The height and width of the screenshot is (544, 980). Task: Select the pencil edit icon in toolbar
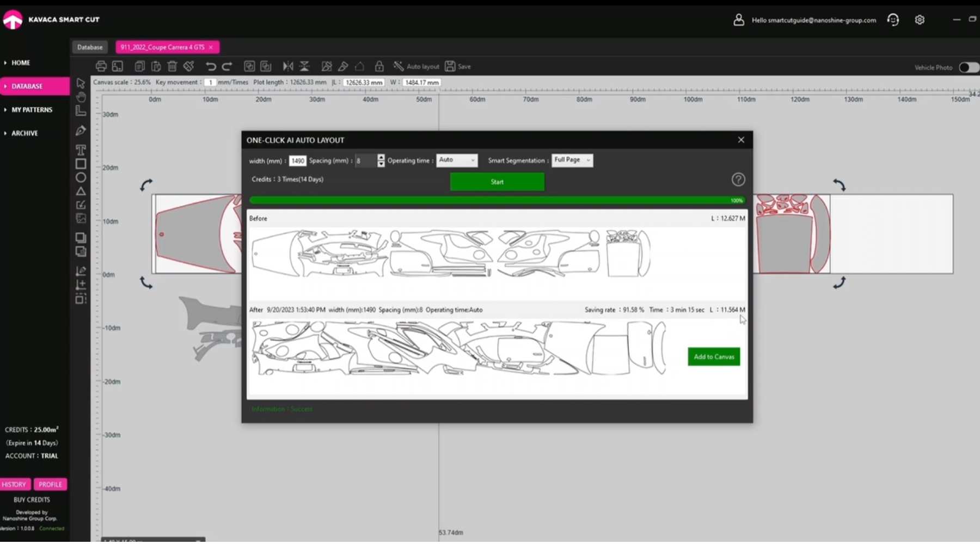coord(343,66)
